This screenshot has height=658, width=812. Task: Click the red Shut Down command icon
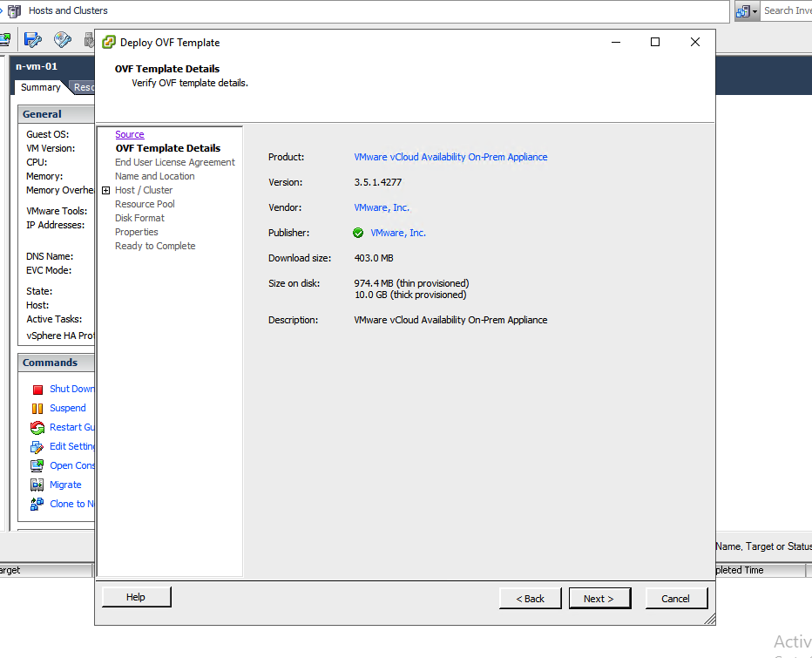tap(37, 390)
